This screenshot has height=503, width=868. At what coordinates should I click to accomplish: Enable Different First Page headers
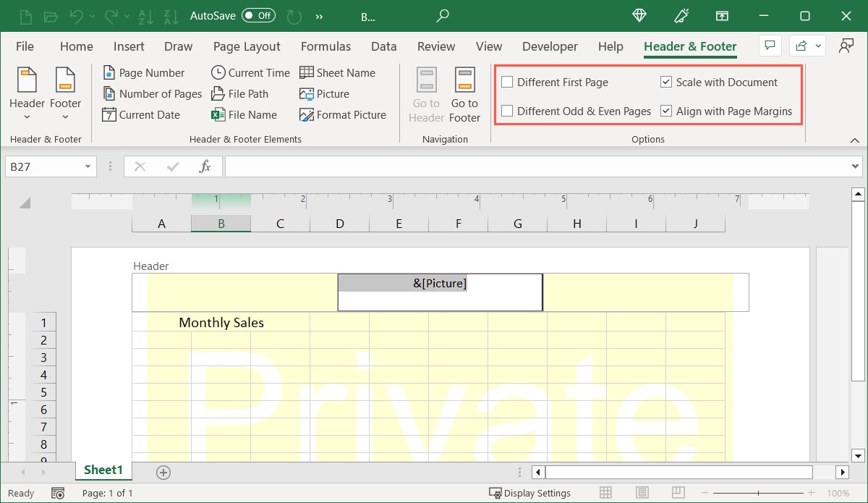507,82
